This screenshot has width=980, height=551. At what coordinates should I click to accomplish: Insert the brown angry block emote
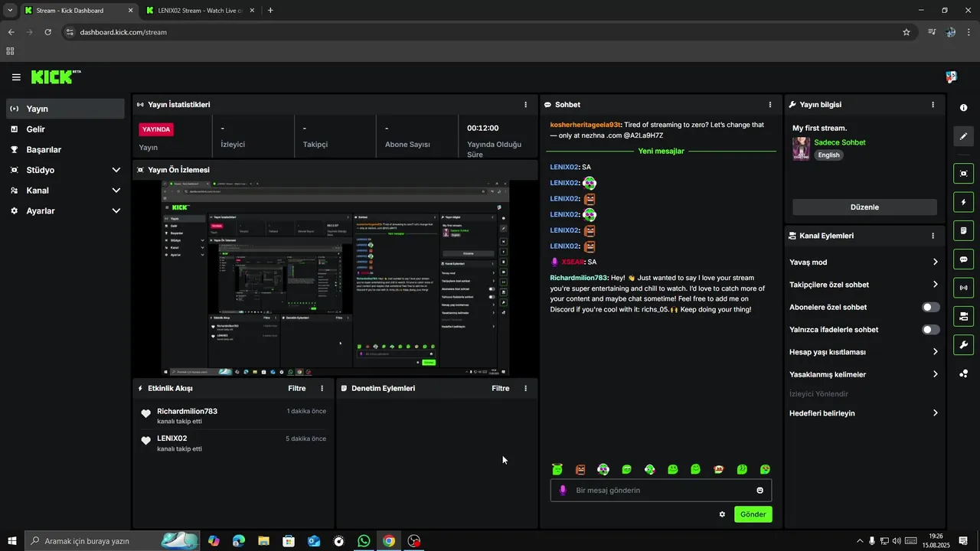coord(580,469)
